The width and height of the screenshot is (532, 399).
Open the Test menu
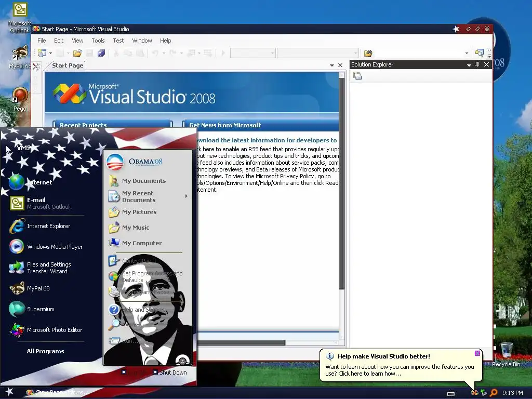point(118,41)
